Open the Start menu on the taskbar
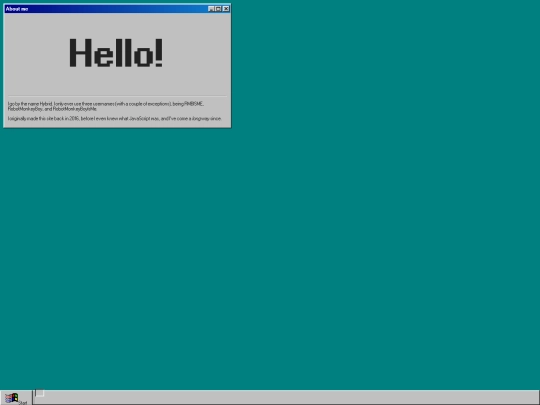Viewport: 540px width, 405px height. (16, 398)
